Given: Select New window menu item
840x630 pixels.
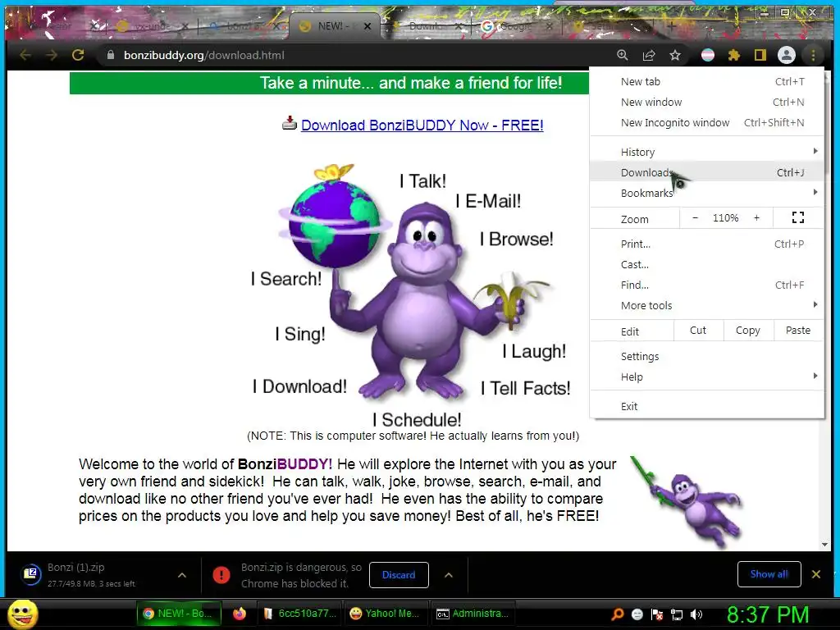Looking at the screenshot, I should [x=706, y=102].
